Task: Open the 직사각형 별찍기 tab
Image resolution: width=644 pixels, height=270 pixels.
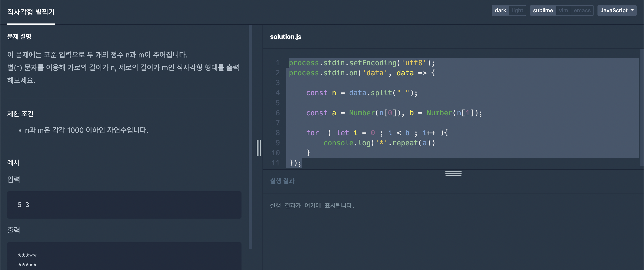Action: pyautogui.click(x=31, y=12)
